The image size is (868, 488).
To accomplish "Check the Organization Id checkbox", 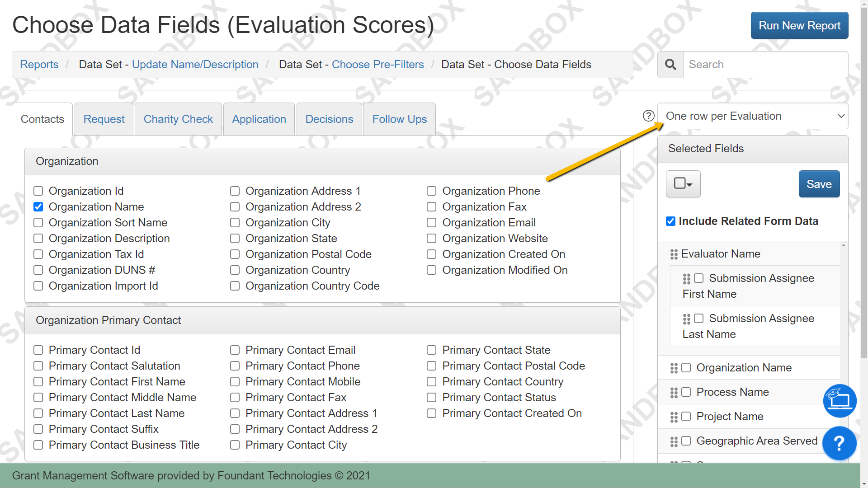I will click(38, 191).
